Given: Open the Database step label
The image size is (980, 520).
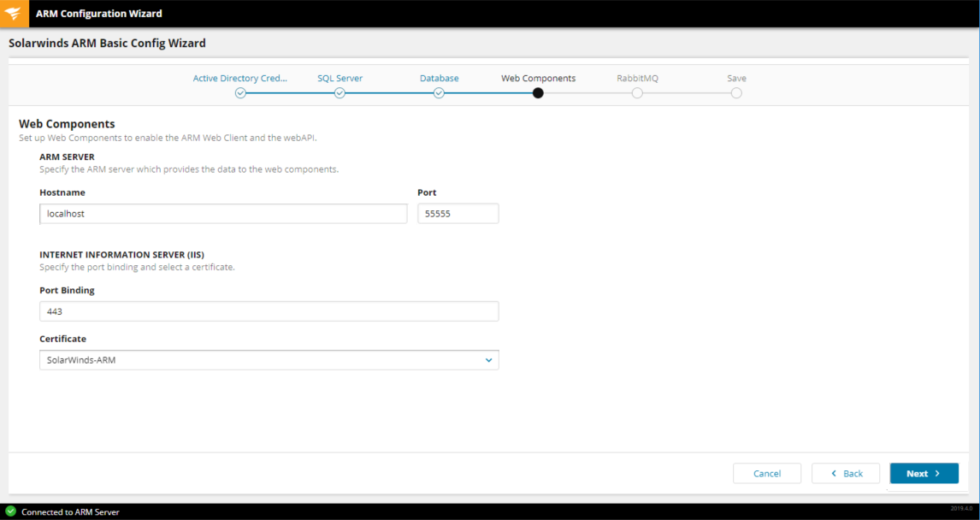Looking at the screenshot, I should (439, 78).
